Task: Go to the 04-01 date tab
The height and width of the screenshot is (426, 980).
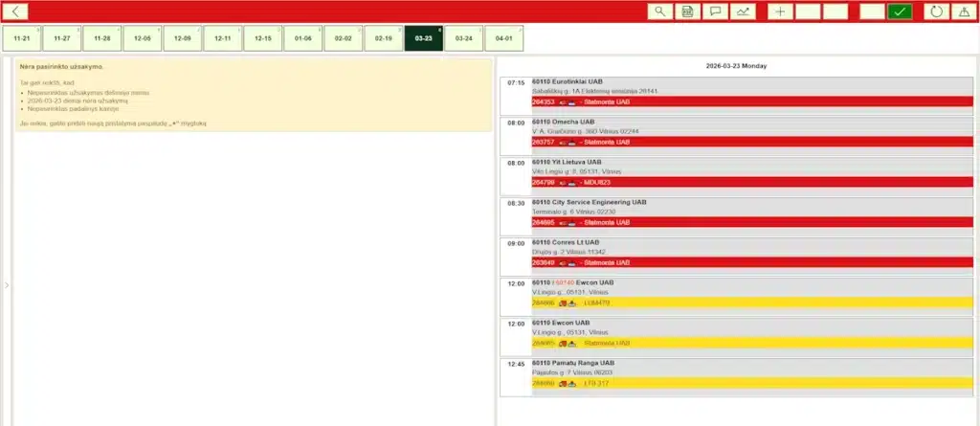Action: 503,37
